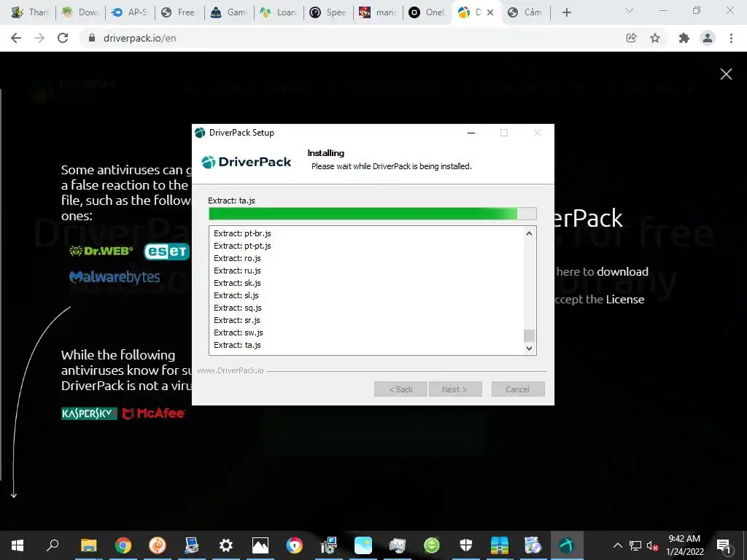This screenshot has width=747, height=560.
Task: Click the padlock site info icon
Action: (92, 38)
